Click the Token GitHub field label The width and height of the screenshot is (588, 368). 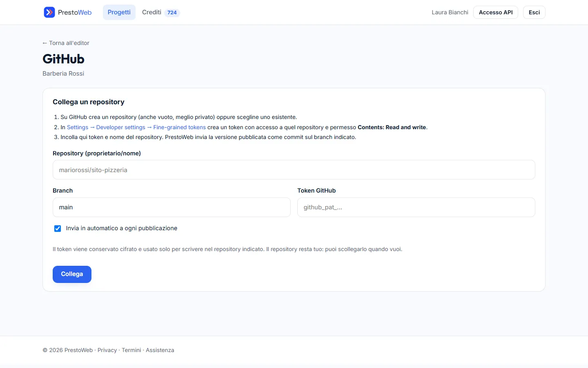tap(316, 191)
